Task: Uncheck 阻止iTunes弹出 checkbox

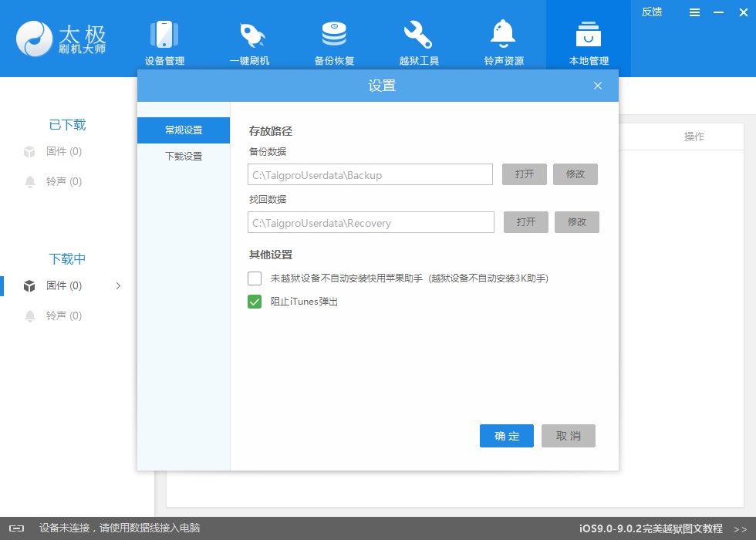Action: pos(255,302)
